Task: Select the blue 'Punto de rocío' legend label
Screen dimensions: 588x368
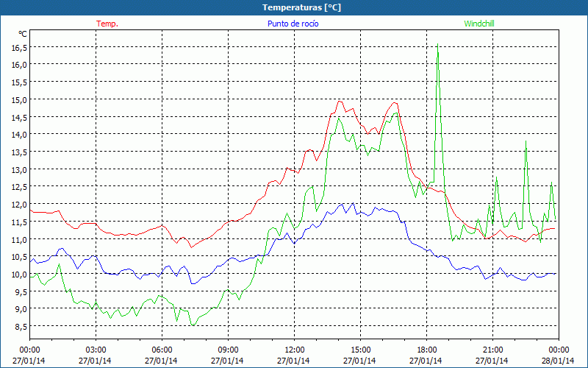Action: pyautogui.click(x=293, y=24)
